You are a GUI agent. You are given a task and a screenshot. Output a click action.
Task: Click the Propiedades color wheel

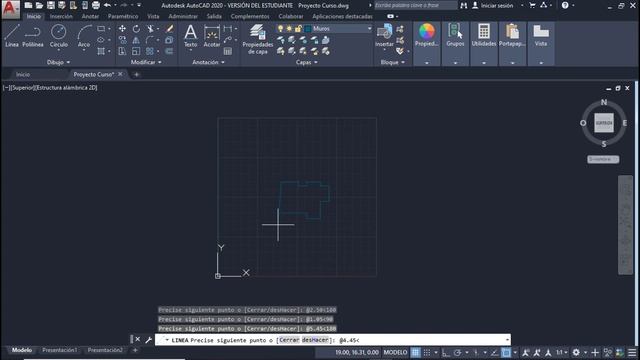click(x=427, y=32)
